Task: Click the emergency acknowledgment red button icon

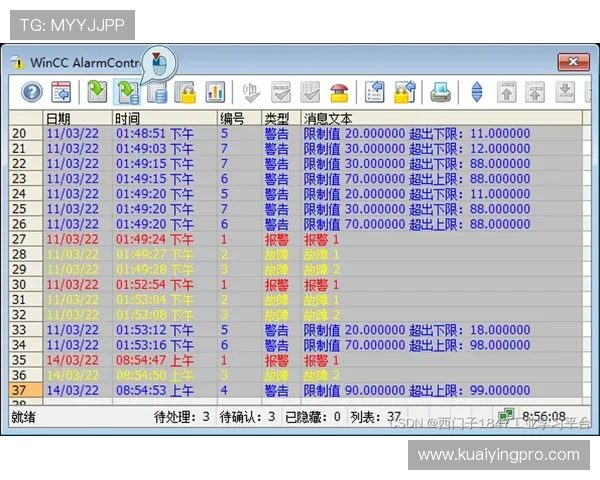Action: (x=339, y=92)
